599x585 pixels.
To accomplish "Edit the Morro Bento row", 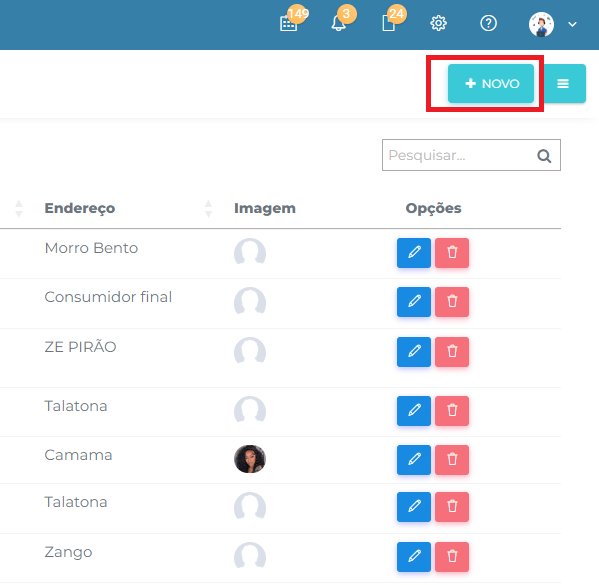I will (x=414, y=253).
